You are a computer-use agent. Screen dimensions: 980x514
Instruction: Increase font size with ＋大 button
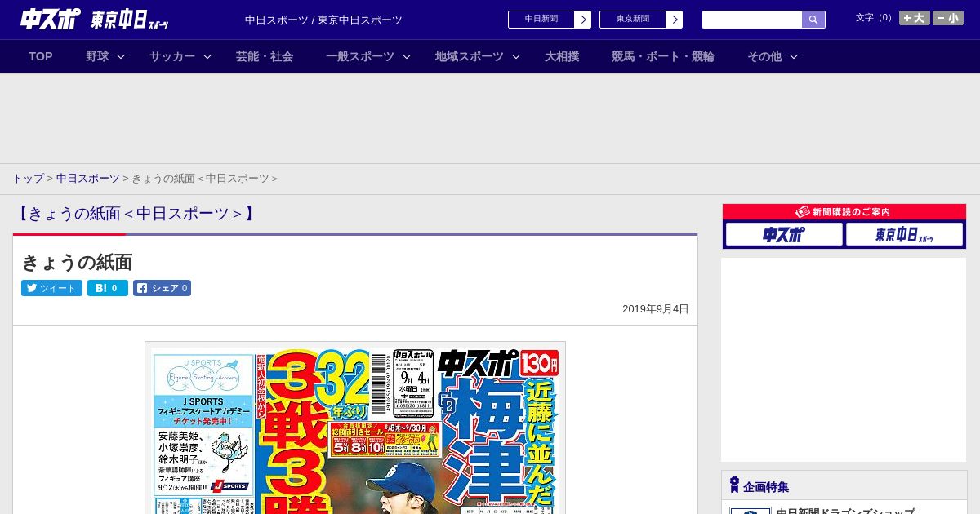pos(915,18)
